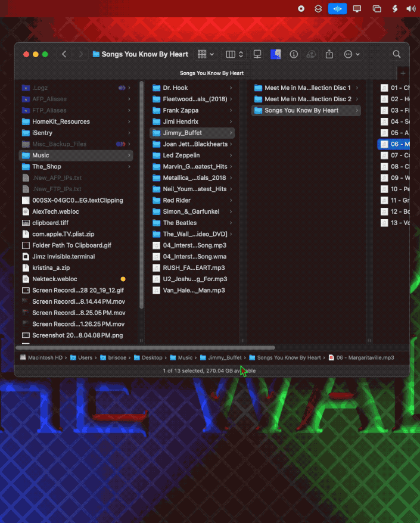Viewport: 420px width, 523px height.
Task: Click the horizontal scrollbar of column view
Action: [145, 347]
